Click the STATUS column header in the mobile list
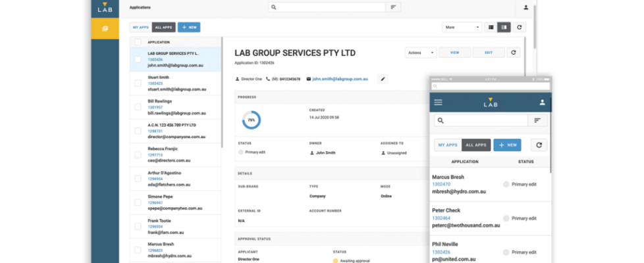 [x=525, y=162]
